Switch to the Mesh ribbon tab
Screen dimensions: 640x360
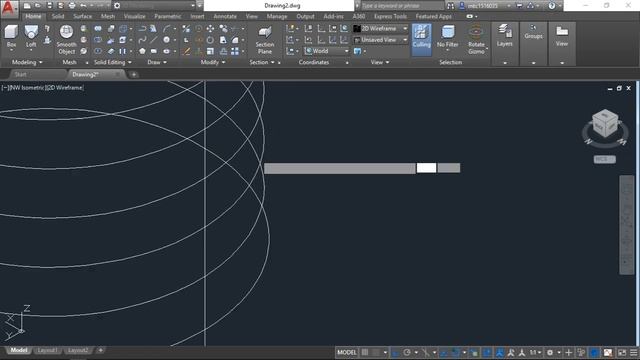(108, 16)
